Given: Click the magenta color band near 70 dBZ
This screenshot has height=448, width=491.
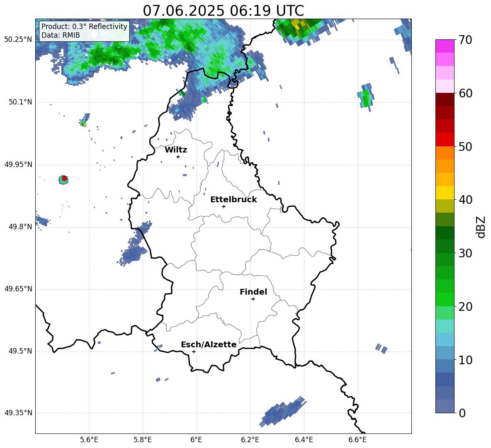Looking at the screenshot, I should click(445, 46).
